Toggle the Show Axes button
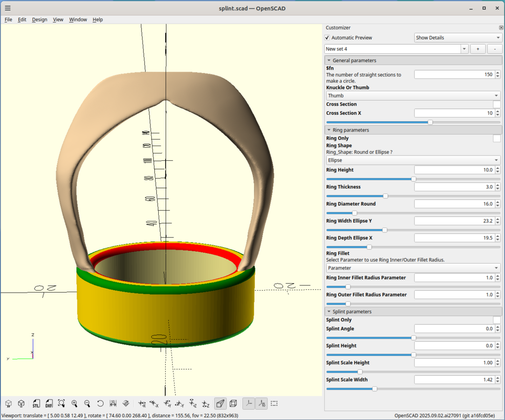Image resolution: width=505 pixels, height=420 pixels. 249,403
